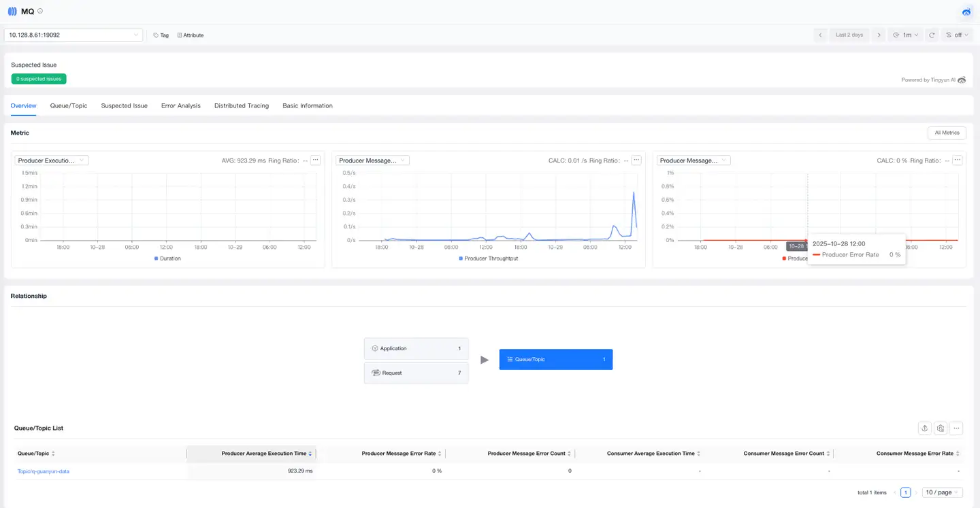Export the Queue/Topic list
980x508 pixels.
924,428
